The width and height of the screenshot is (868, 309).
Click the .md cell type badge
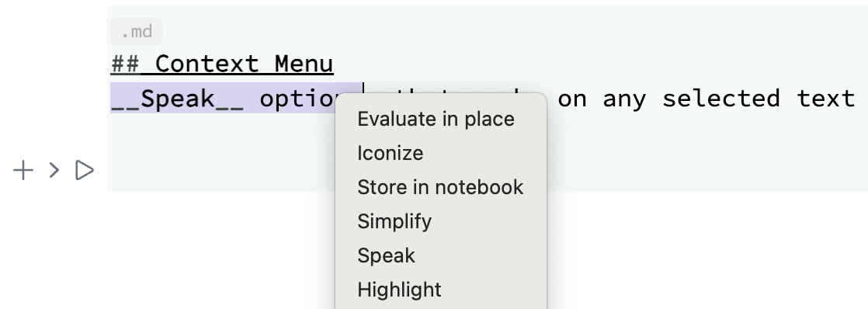[x=136, y=32]
